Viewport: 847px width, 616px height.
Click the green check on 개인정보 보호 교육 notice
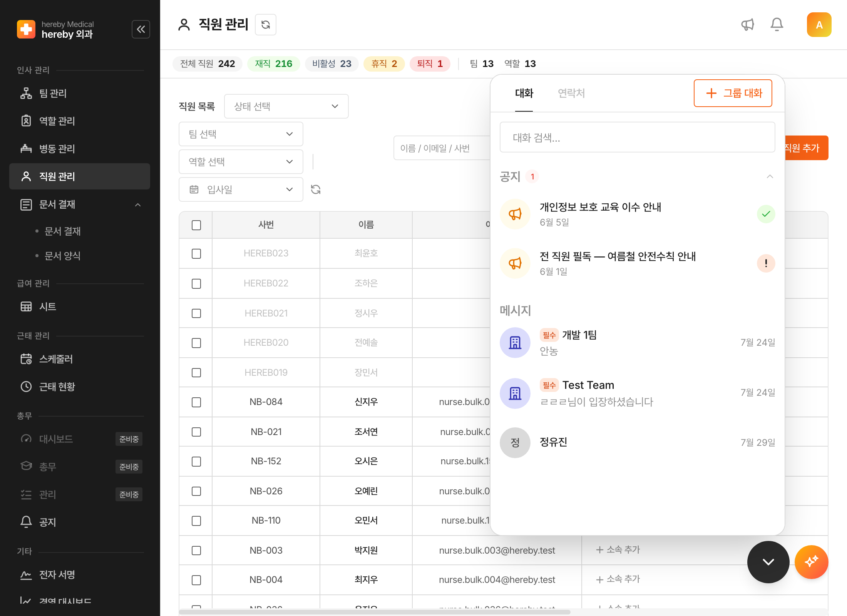[x=766, y=214]
